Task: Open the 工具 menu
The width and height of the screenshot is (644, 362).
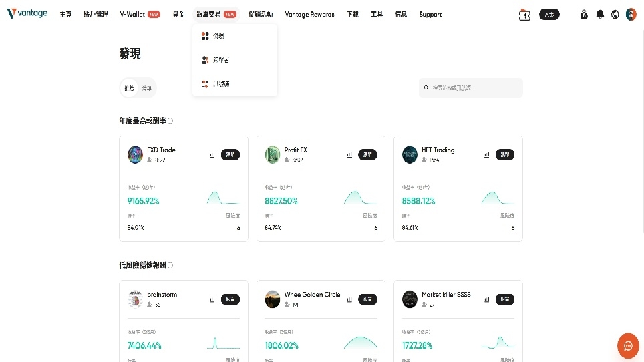Action: (377, 15)
